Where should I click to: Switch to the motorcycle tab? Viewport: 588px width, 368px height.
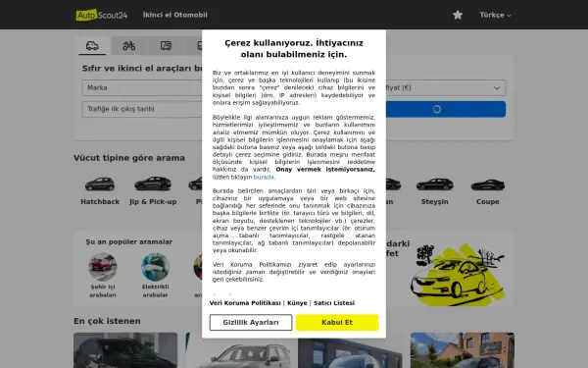(x=129, y=46)
